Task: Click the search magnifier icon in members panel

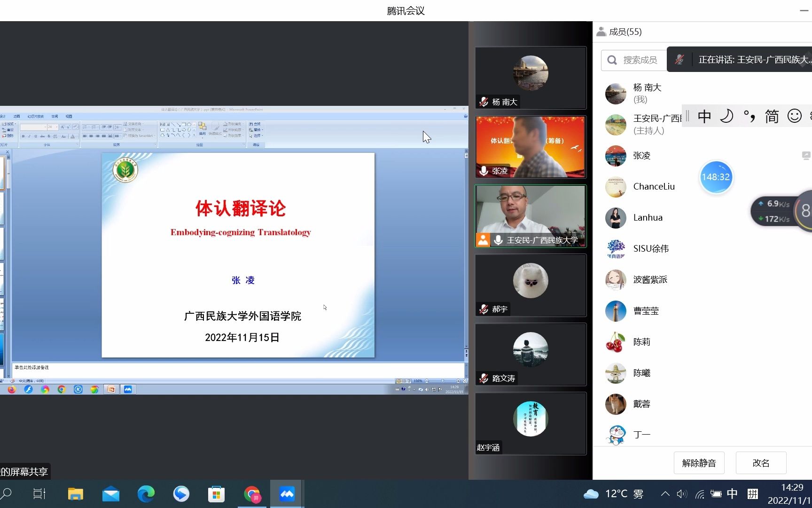Action: 612,60
